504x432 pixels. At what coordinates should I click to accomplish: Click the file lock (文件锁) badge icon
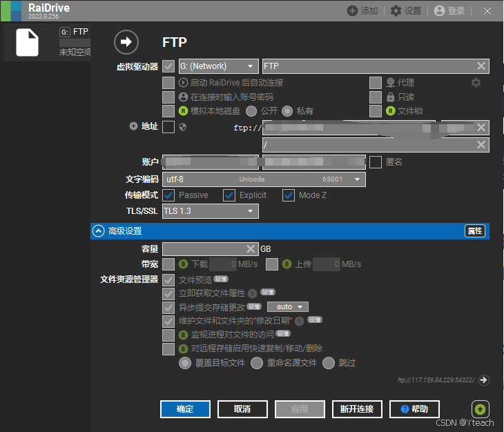(390, 111)
